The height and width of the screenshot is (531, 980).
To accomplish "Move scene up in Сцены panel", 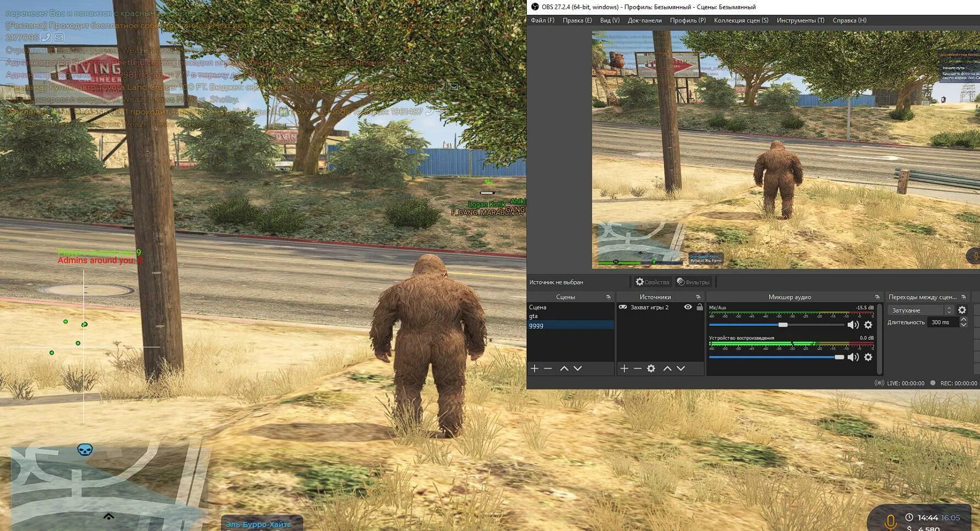I will (x=564, y=368).
